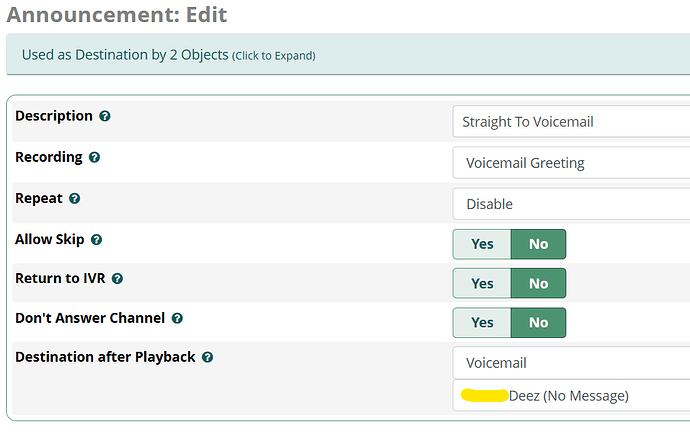Choose Yes for Don't Answer Channel
Image resolution: width=690 pixels, height=438 pixels.
tap(482, 323)
